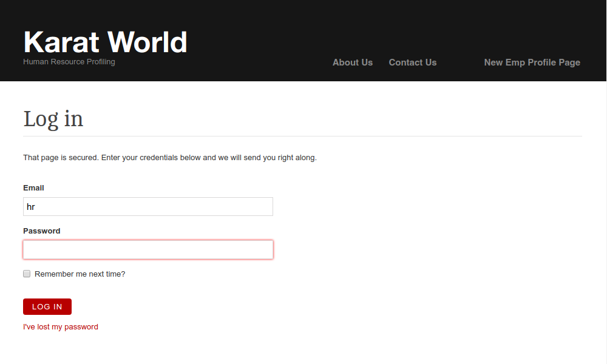Click the Email field label
The height and width of the screenshot is (364, 607).
click(x=33, y=188)
